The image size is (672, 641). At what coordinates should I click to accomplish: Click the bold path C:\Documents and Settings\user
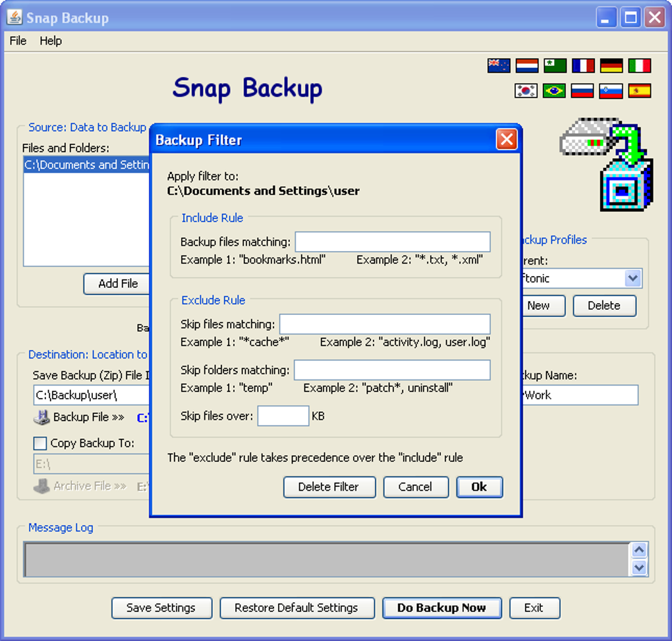click(x=263, y=191)
